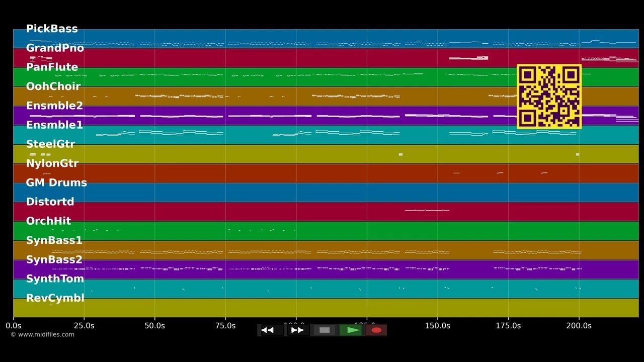644x362 pixels.
Task: Select the SynBass1 track label
Action: pos(54,240)
